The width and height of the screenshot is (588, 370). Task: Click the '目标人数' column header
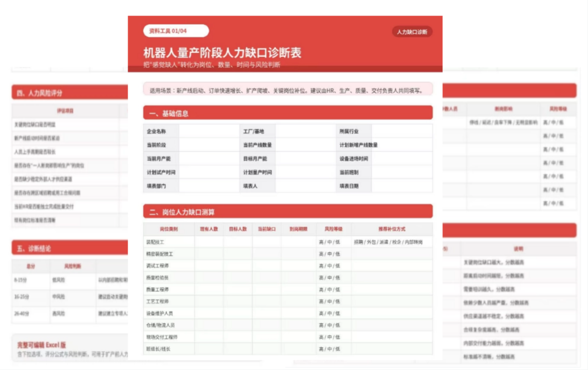(x=238, y=229)
